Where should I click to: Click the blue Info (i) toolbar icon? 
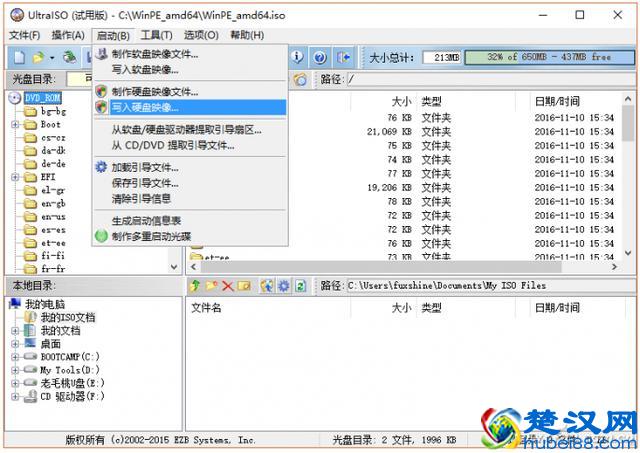pos(298,57)
